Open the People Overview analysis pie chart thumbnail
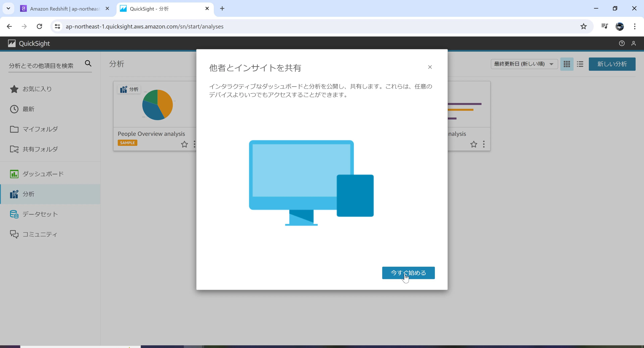The width and height of the screenshot is (644, 348). click(x=157, y=105)
